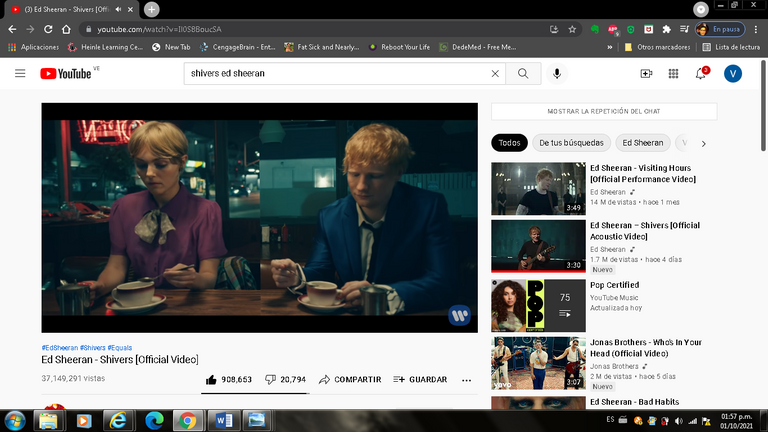Image resolution: width=768 pixels, height=432 pixels.
Task: Open the browser home page
Action: tap(66, 29)
